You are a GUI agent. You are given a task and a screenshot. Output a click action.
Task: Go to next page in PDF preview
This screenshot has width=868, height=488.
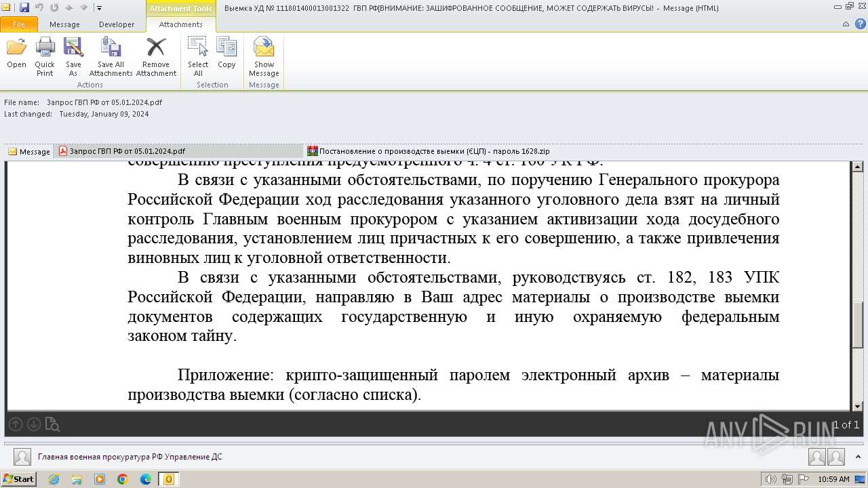(x=33, y=425)
